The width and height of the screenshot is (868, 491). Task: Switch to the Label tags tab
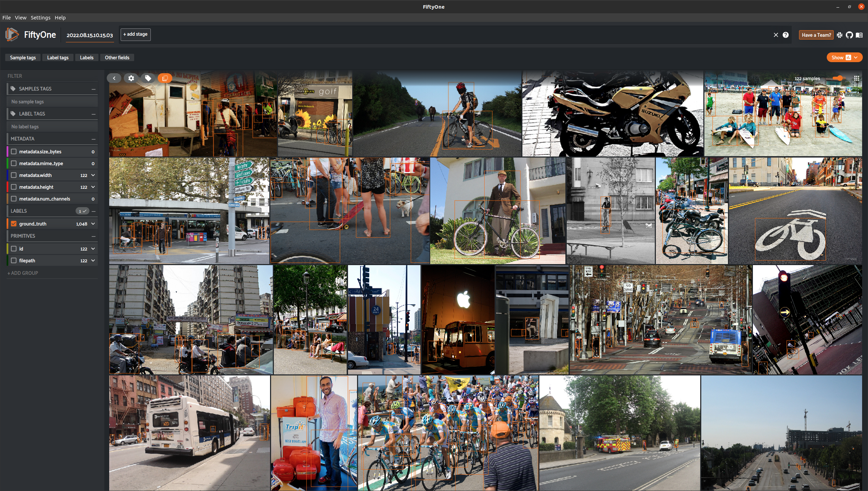point(58,58)
